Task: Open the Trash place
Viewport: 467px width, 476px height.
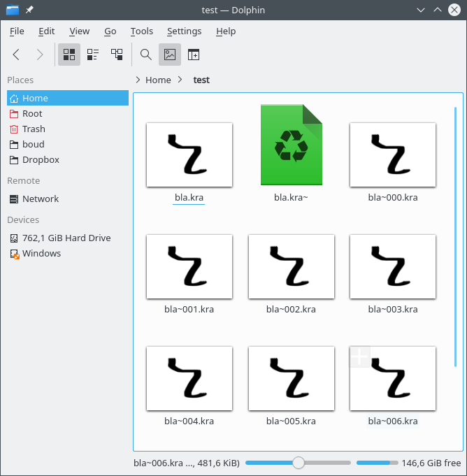Action: tap(33, 129)
